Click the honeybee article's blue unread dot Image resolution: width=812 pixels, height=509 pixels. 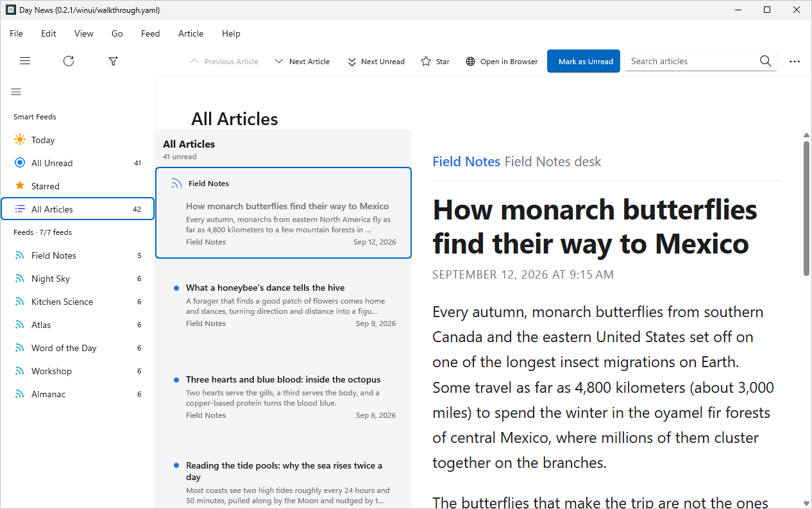coord(176,288)
